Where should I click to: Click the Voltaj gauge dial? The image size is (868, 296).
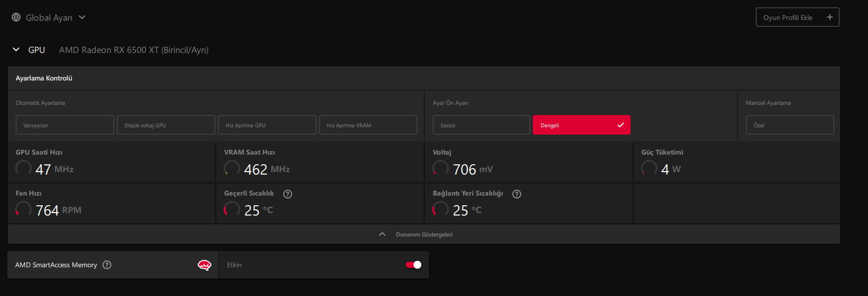click(x=440, y=168)
